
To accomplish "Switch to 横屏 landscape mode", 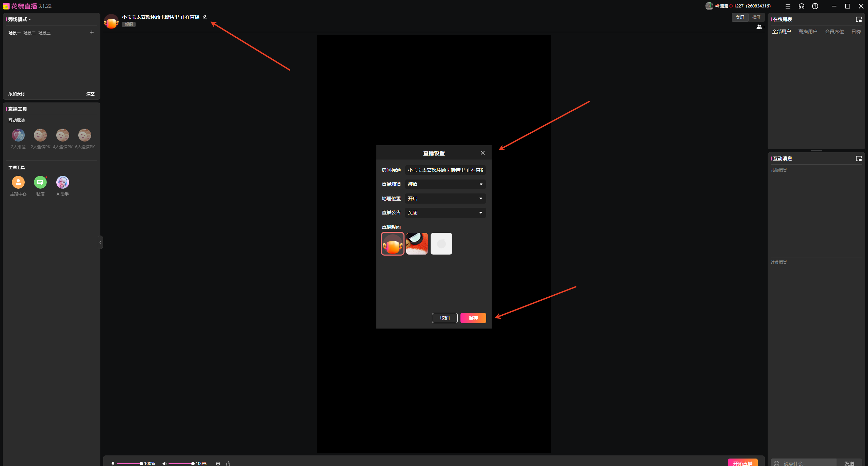I will tap(756, 17).
